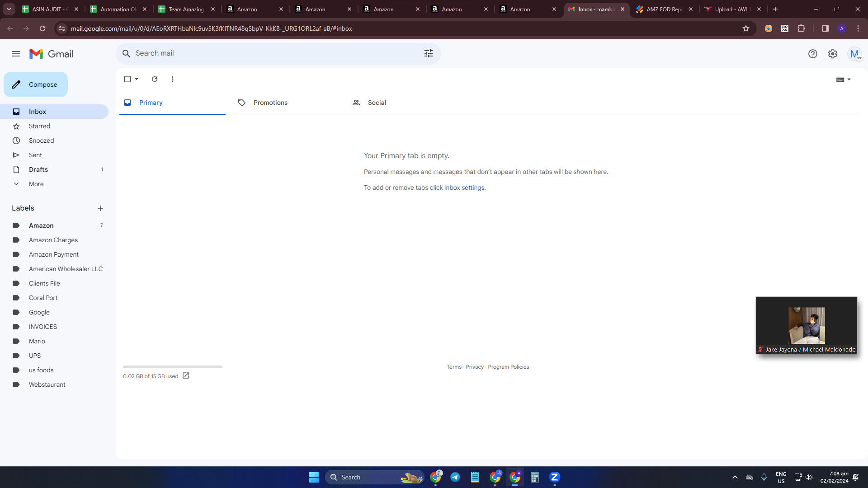868x488 pixels.
Task: Bookmark this page with the star icon
Action: [746, 28]
